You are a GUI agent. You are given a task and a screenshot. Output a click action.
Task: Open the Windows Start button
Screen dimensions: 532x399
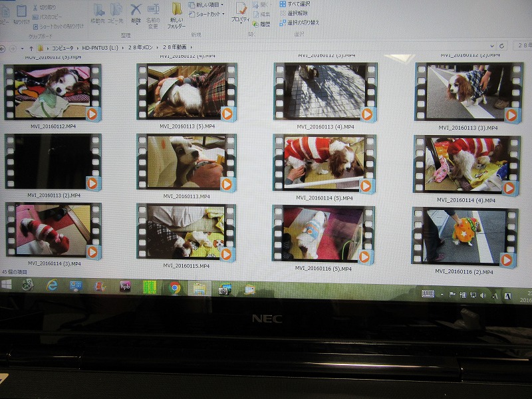(x=6, y=285)
